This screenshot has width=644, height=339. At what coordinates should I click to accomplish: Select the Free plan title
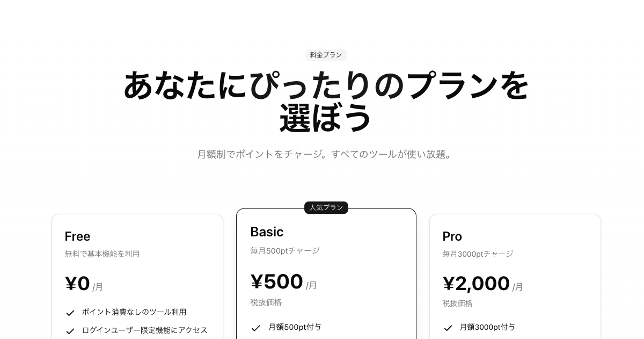click(x=77, y=236)
